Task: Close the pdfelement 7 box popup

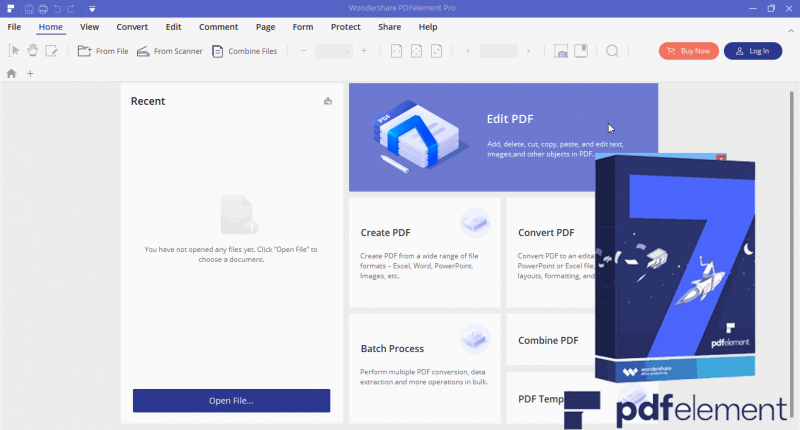Action: pos(720,158)
